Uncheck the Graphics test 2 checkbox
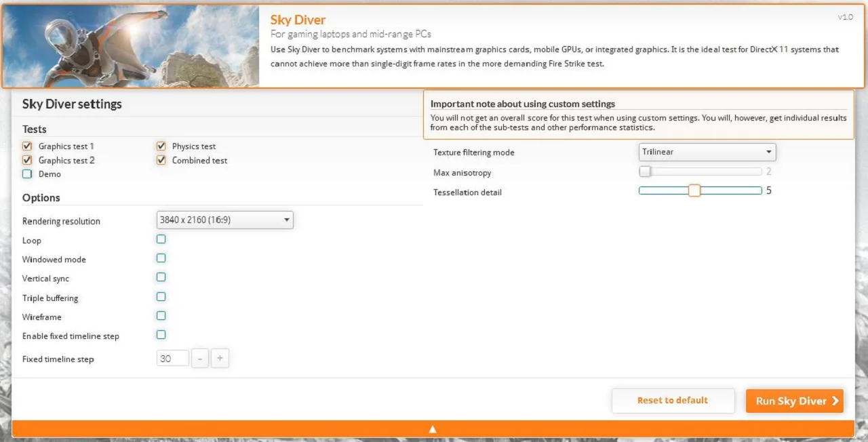The height and width of the screenshot is (442, 868). (27, 160)
